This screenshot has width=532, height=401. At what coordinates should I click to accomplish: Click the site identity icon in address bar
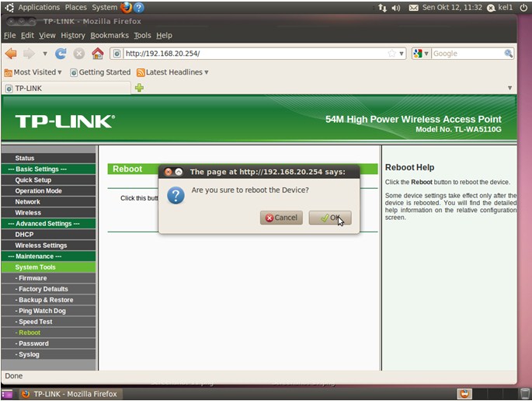116,54
